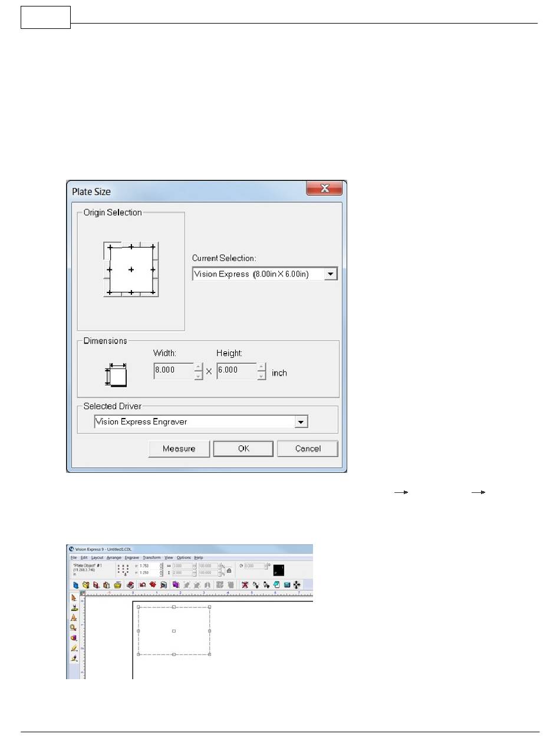Screen dimensions: 560x747
Task: Click the rotation angle field
Action: [x=255, y=566]
